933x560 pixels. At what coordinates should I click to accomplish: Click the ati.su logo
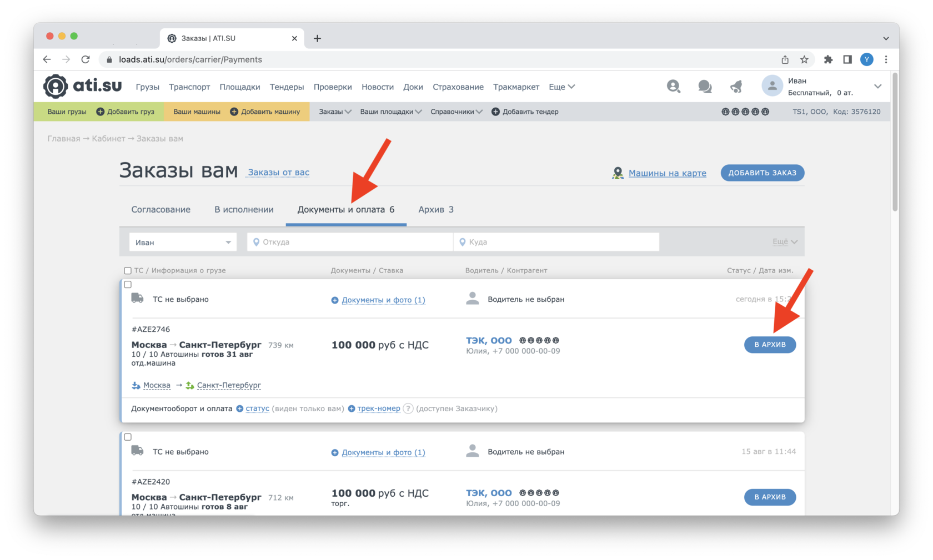pyautogui.click(x=83, y=86)
